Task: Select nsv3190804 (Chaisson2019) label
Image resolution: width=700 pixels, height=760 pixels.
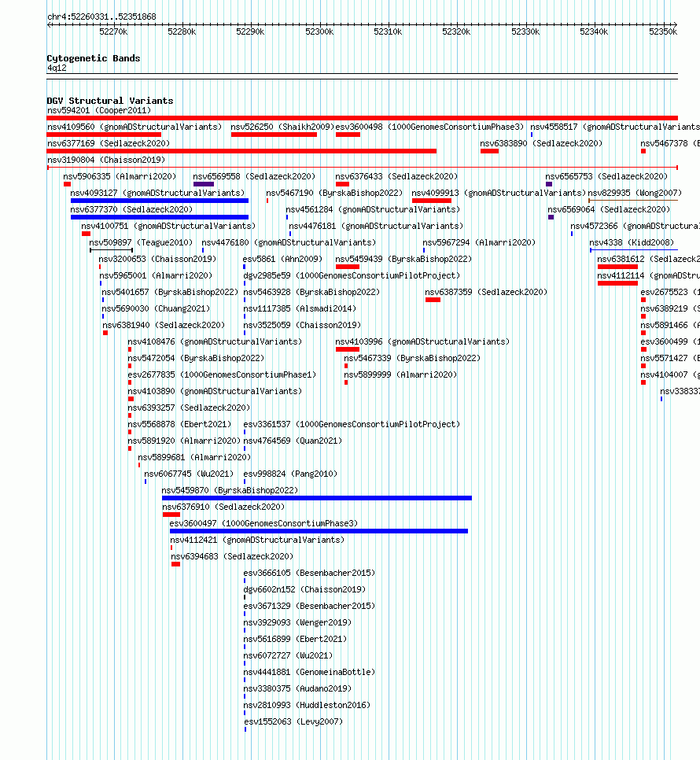Action: [x=106, y=160]
